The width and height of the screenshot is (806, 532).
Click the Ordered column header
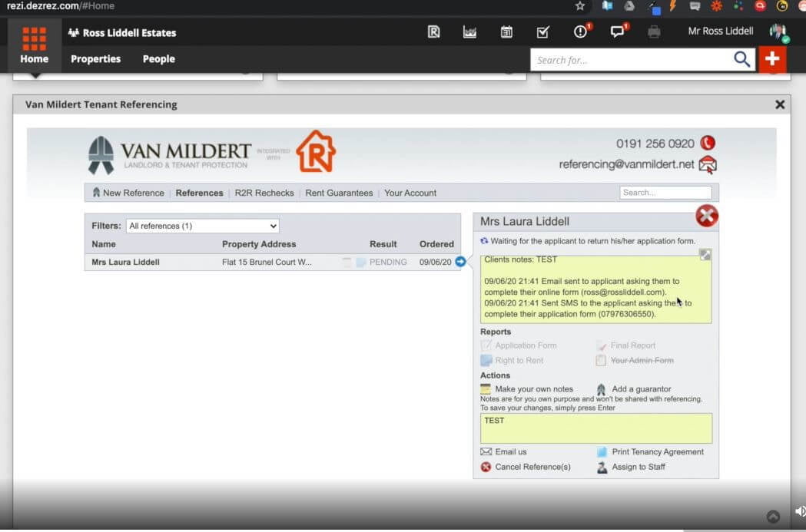(436, 244)
